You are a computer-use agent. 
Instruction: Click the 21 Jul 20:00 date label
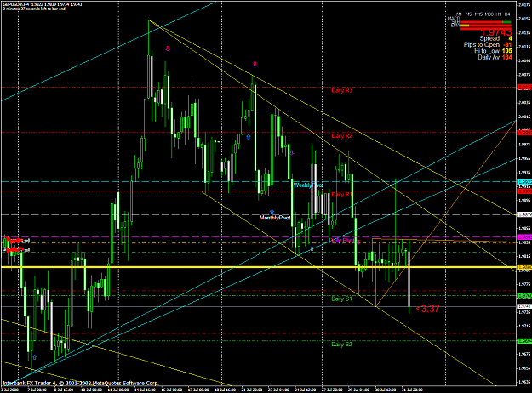point(253,390)
